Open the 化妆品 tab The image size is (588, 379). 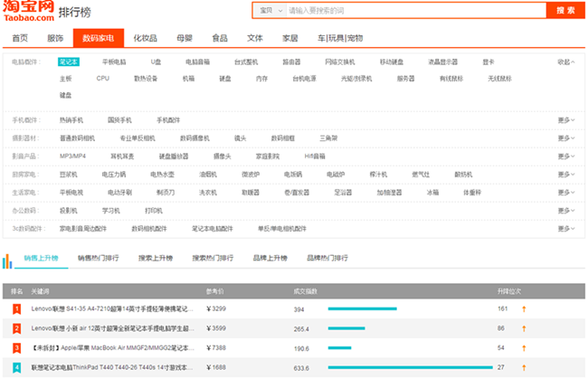tap(145, 38)
